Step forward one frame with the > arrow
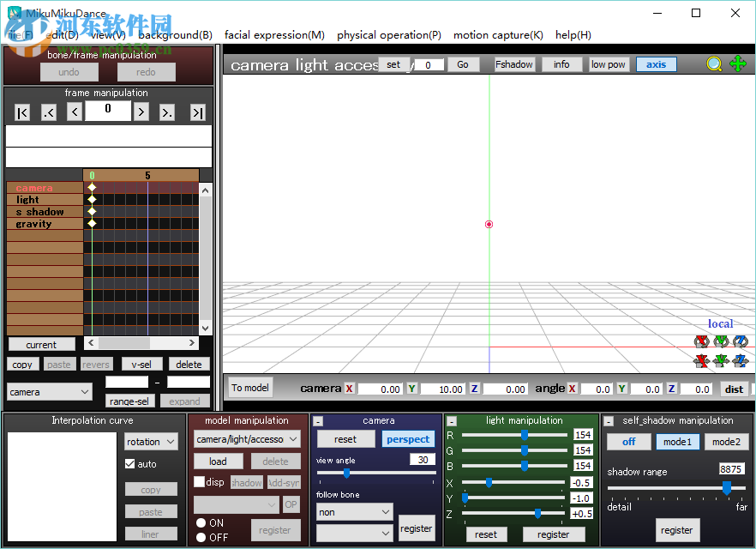This screenshot has width=756, height=549. [141, 112]
